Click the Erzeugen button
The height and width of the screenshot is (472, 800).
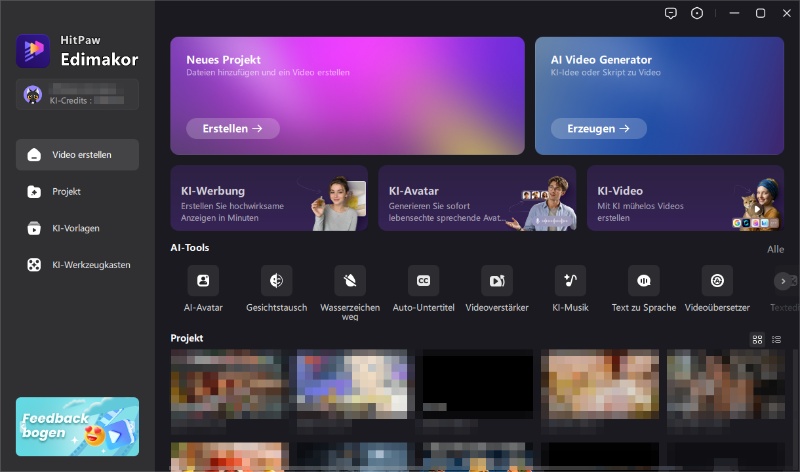click(x=598, y=129)
